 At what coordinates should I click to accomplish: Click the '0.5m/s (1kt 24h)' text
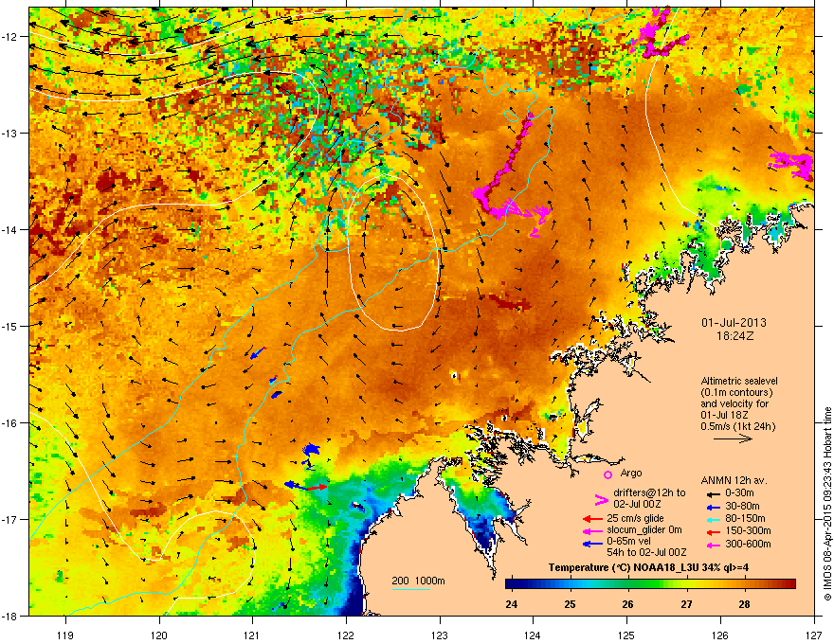(x=737, y=426)
